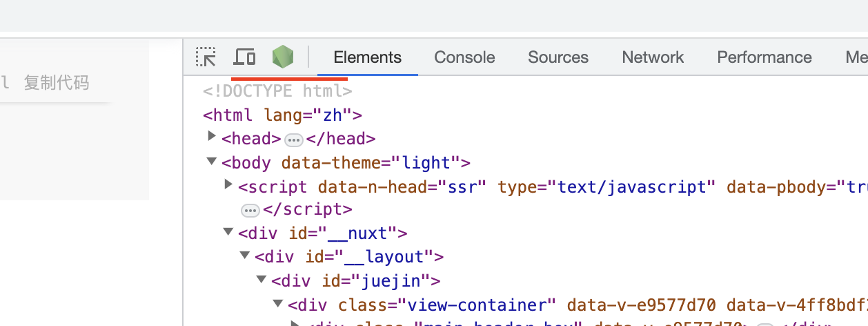Select the <!DOCTYPE html> line
Viewport: 868px width, 326px height.
[277, 90]
